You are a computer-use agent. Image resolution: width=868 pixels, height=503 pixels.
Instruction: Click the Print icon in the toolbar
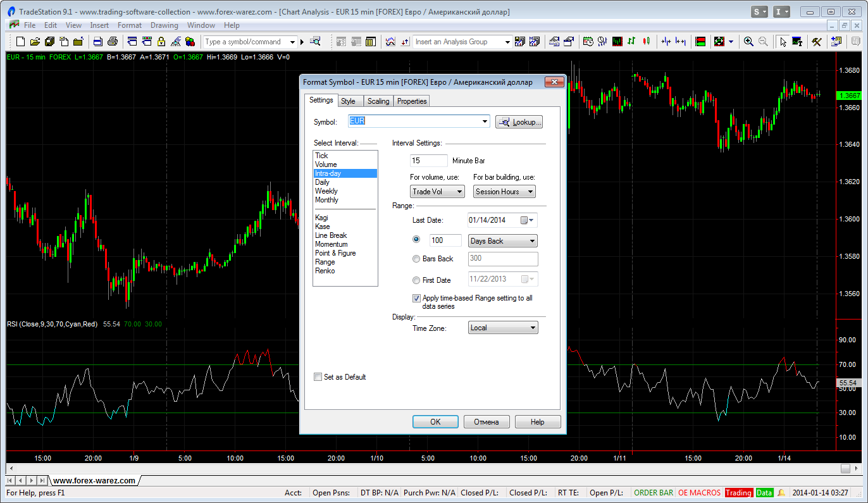point(113,42)
